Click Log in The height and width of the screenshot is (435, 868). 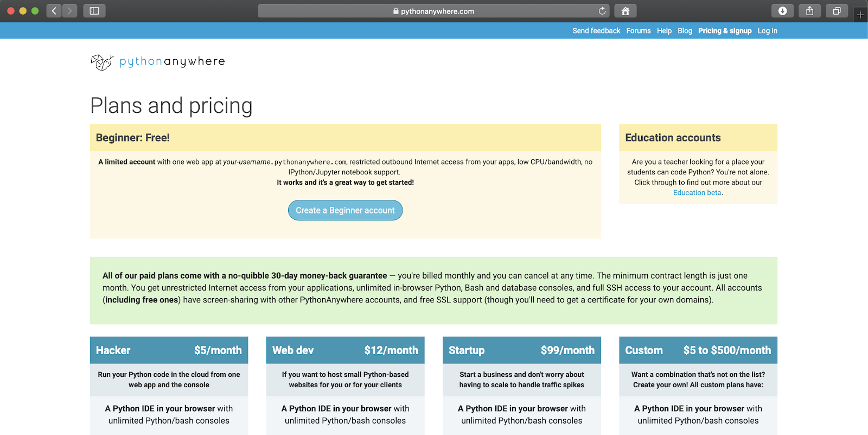767,31
